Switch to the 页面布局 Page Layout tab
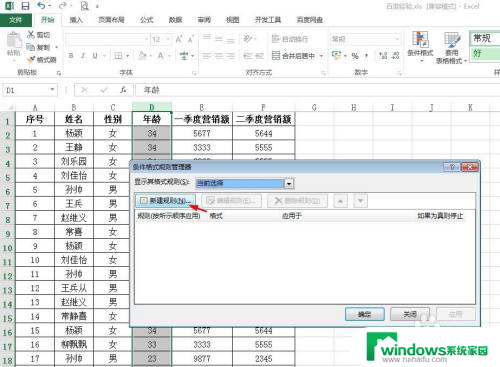 [111, 20]
